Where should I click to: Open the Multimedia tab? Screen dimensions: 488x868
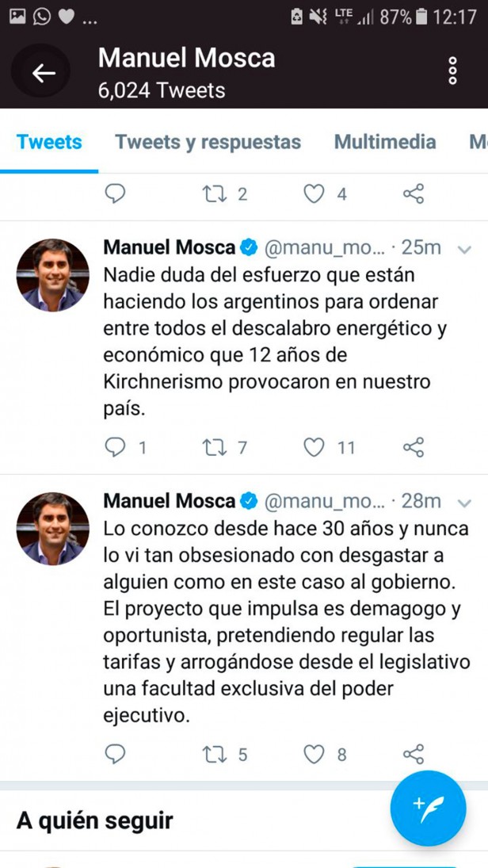pyautogui.click(x=385, y=142)
